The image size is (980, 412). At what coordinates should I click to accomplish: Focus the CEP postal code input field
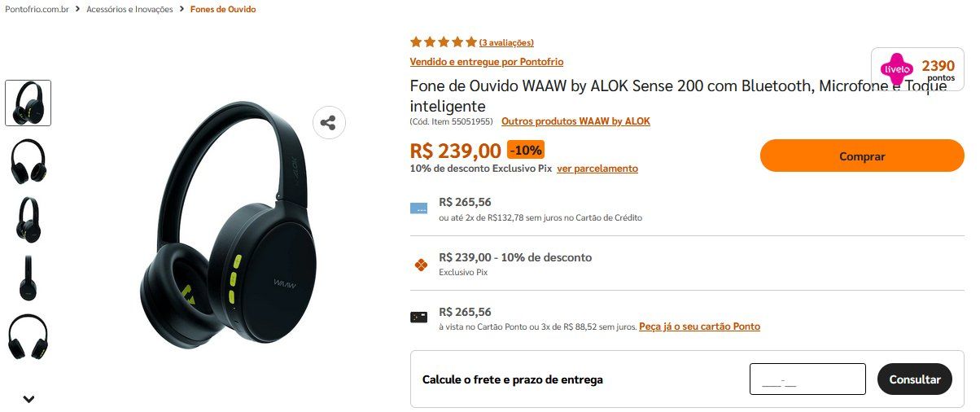[x=807, y=379]
